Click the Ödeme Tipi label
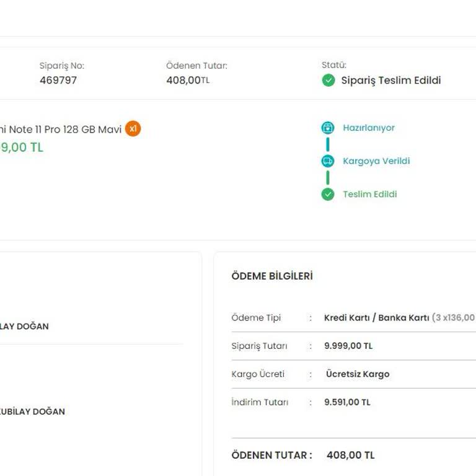 tap(256, 318)
